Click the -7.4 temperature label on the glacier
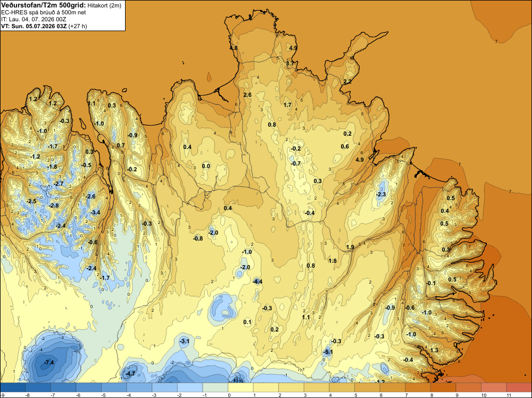This screenshot has width=532, height=398. [49, 362]
